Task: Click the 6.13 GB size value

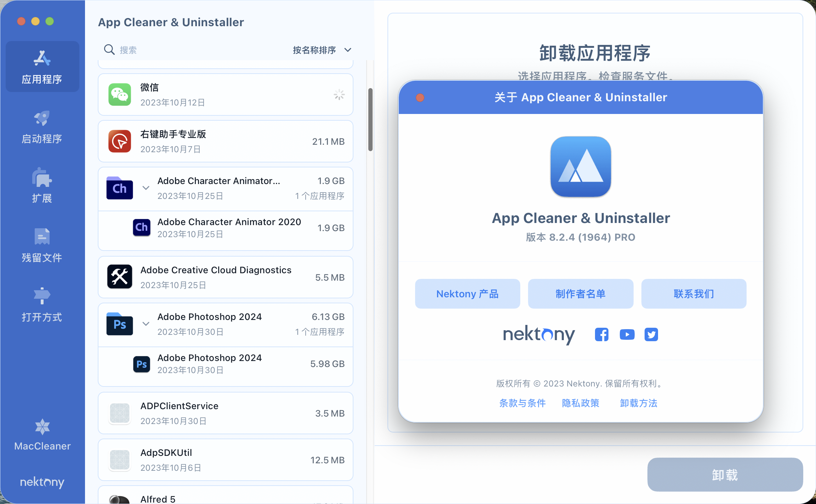Action: 328,317
